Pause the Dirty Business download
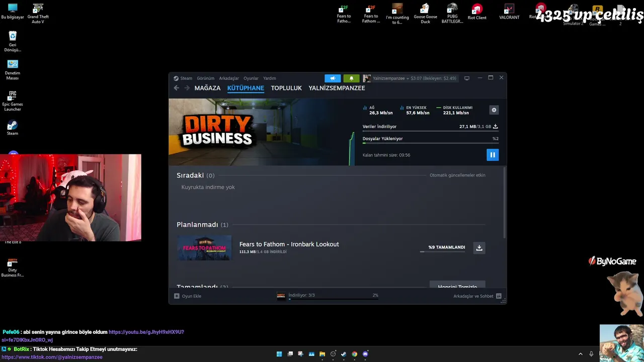 tap(493, 155)
